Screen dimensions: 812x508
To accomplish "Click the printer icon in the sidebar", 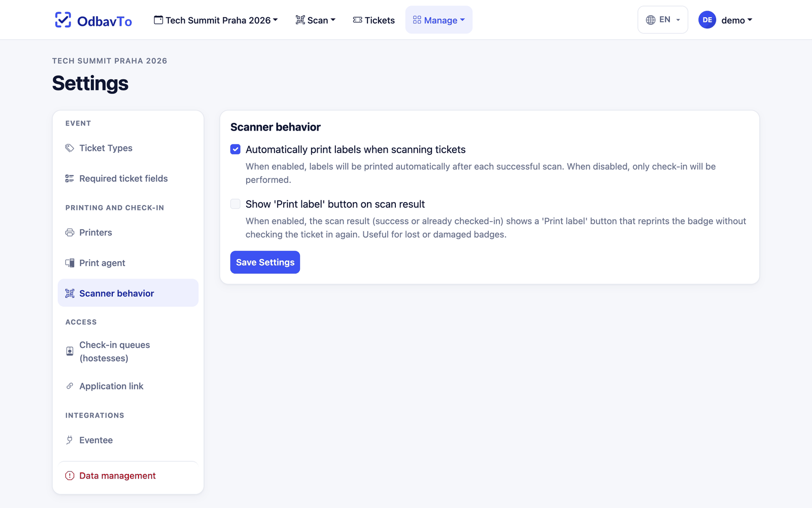I will tap(70, 232).
